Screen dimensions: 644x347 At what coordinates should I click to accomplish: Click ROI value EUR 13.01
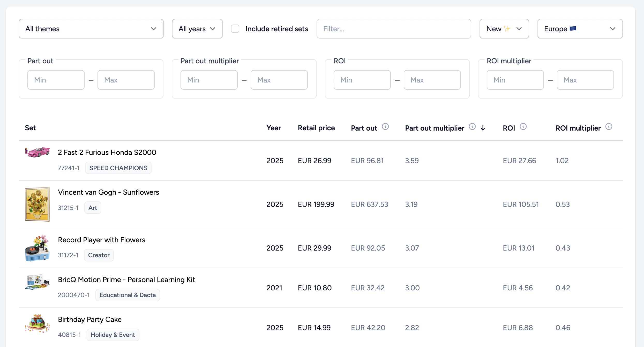(x=519, y=248)
